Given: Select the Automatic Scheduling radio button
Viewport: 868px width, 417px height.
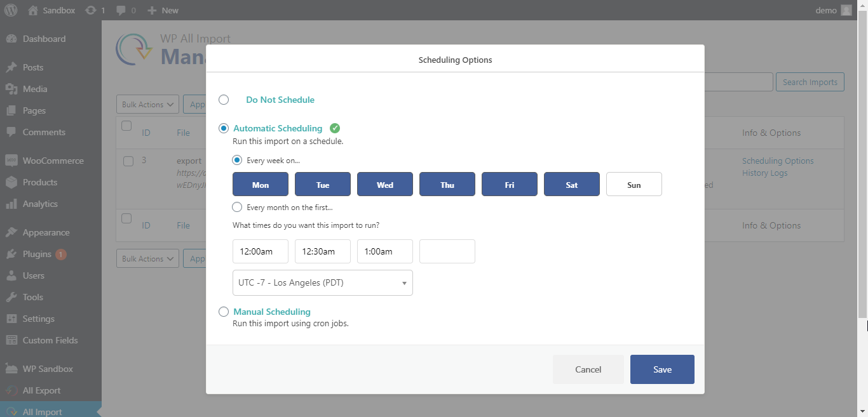Looking at the screenshot, I should coord(224,128).
